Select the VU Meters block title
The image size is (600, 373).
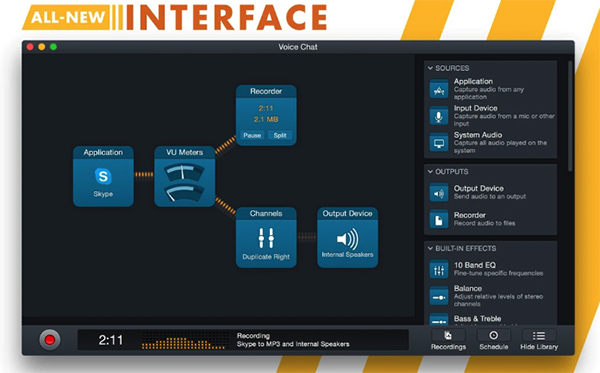[184, 152]
